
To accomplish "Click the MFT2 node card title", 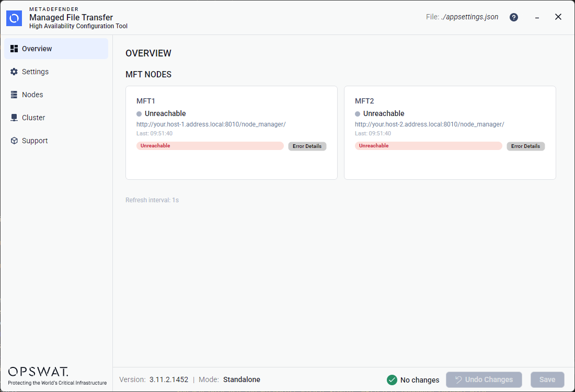I will point(364,101).
